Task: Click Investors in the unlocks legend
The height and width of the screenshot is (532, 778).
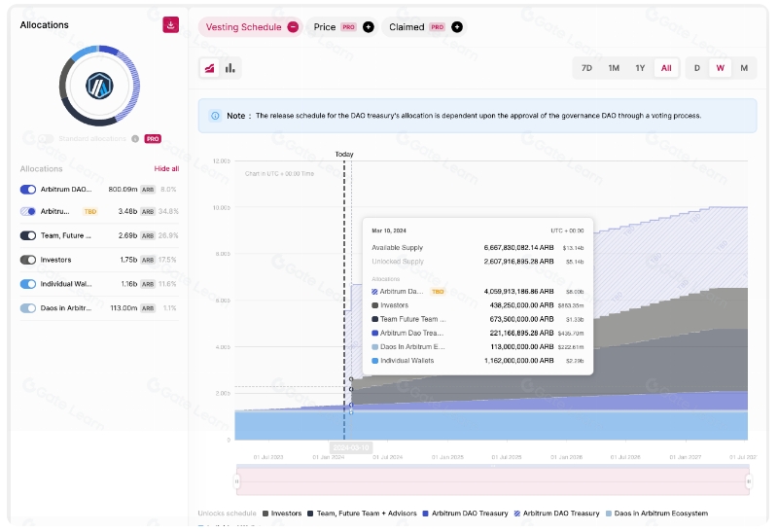Action: click(x=282, y=514)
